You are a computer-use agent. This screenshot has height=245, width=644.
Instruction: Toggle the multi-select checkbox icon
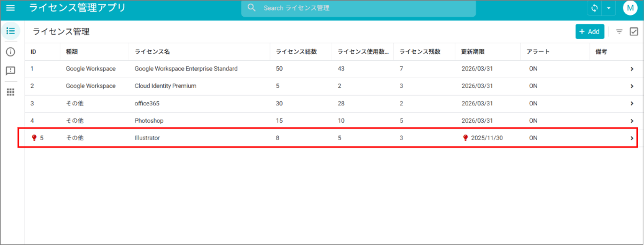(633, 32)
